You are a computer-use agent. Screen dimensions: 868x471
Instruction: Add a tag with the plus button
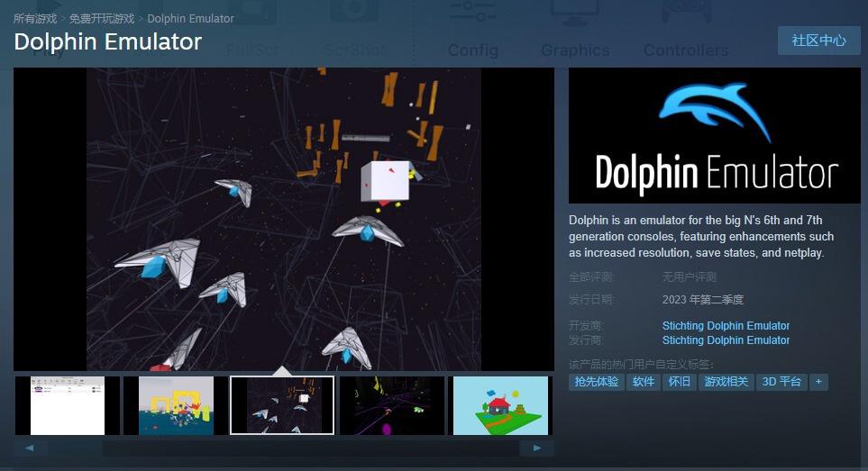pos(818,382)
